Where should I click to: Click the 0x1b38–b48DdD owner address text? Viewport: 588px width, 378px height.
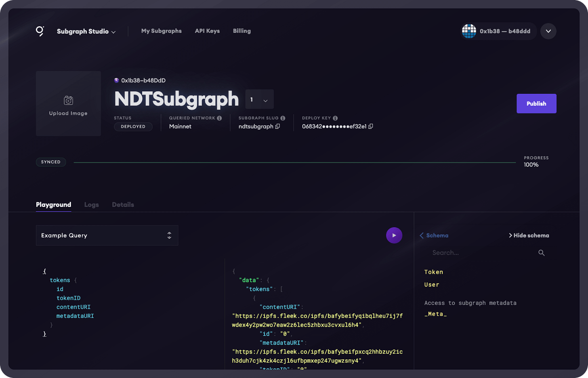coord(143,80)
